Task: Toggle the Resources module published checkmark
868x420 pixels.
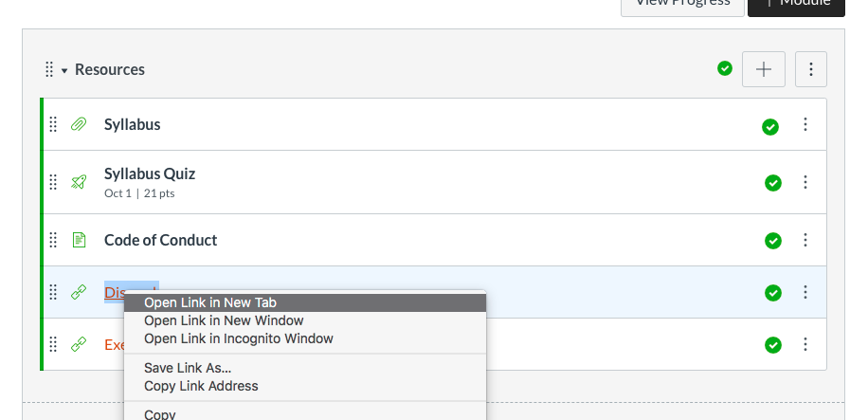Action: 725,68
